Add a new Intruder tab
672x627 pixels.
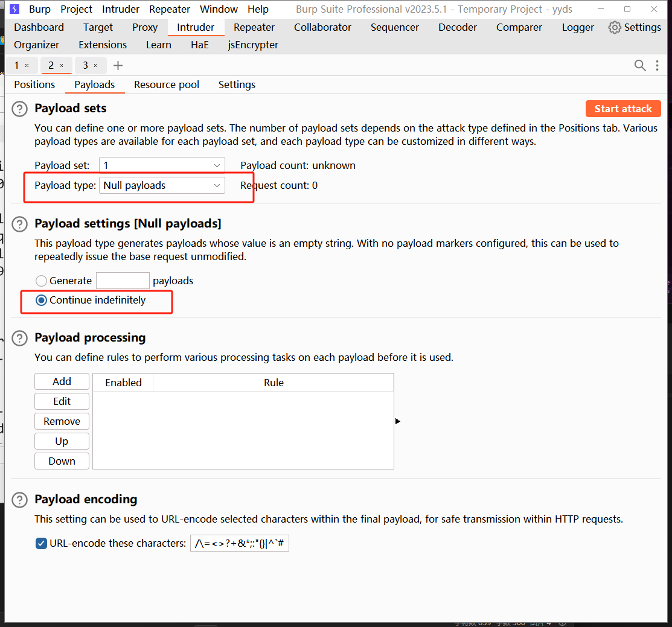[118, 66]
